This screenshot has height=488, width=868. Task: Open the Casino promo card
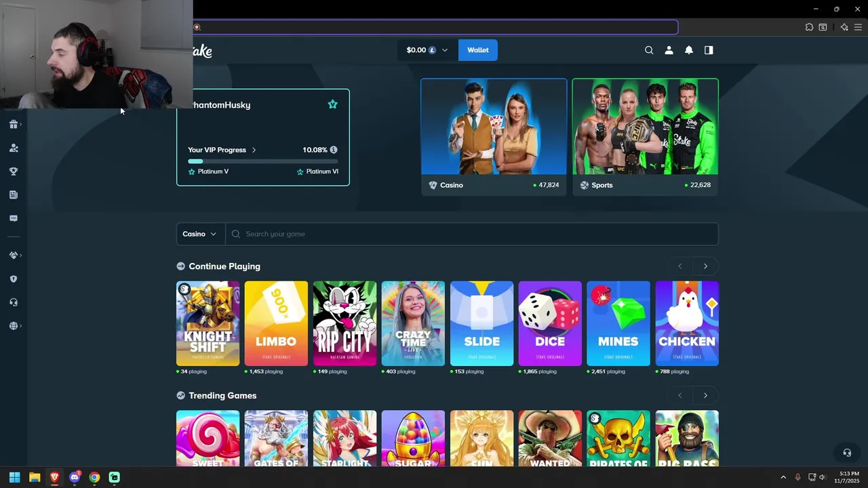[x=494, y=137]
